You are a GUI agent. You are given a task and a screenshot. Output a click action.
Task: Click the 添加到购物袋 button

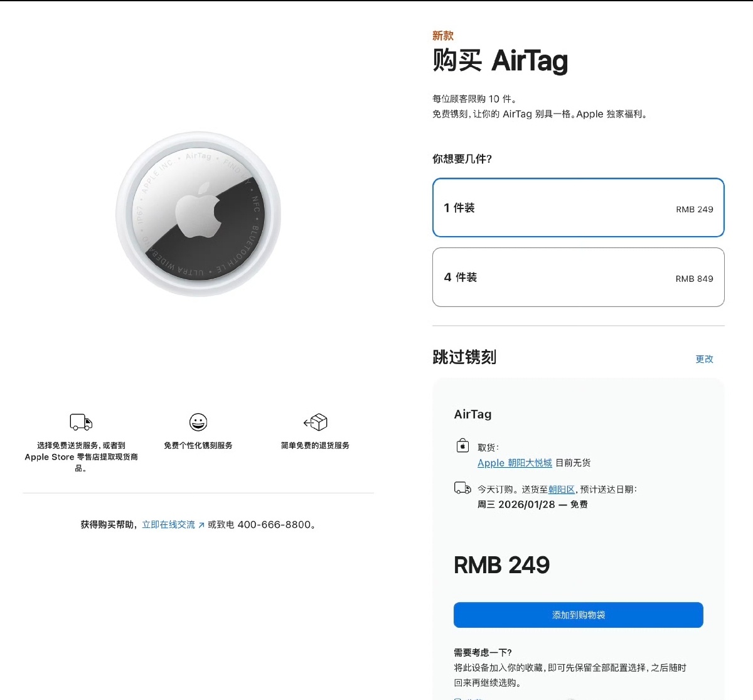(x=578, y=615)
